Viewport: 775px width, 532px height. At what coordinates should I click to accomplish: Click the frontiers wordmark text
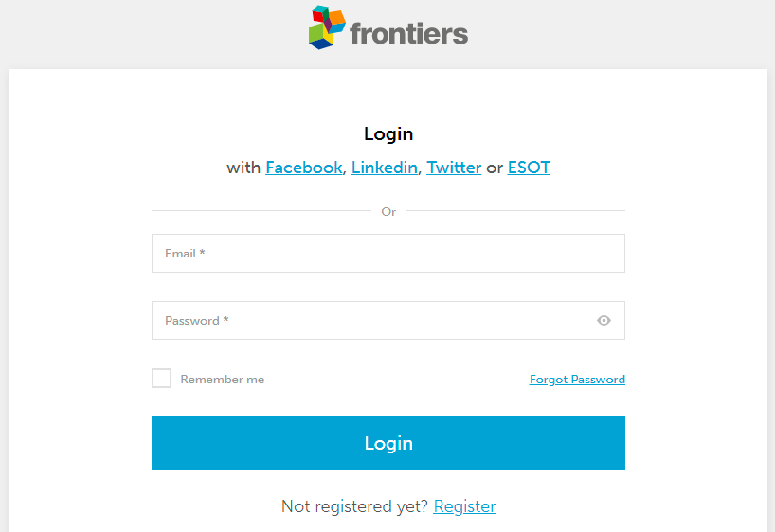(x=408, y=34)
